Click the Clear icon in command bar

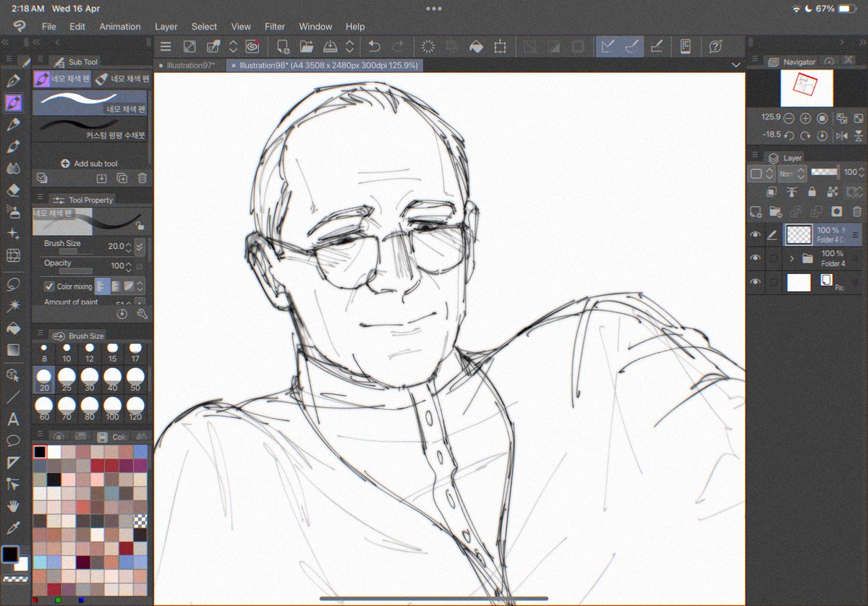(428, 46)
